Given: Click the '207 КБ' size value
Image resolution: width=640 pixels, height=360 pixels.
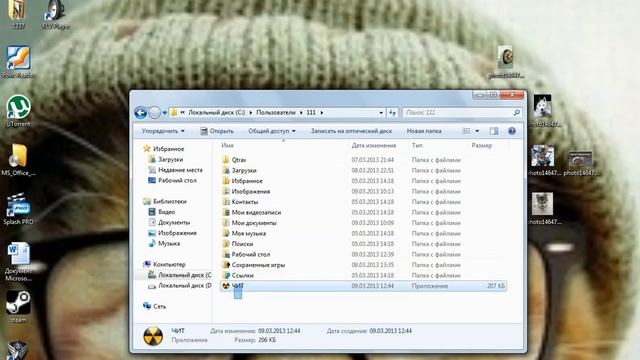Looking at the screenshot, I should click(x=496, y=286).
